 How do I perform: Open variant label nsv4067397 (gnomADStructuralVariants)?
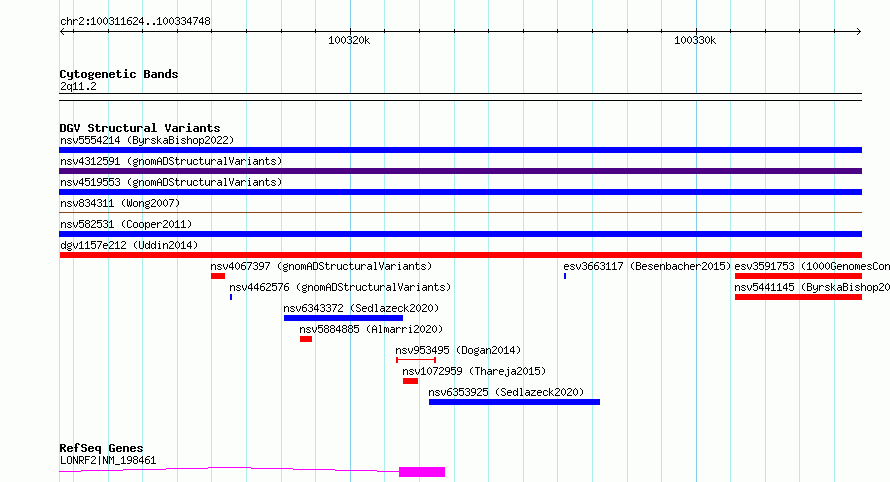pyautogui.click(x=321, y=266)
